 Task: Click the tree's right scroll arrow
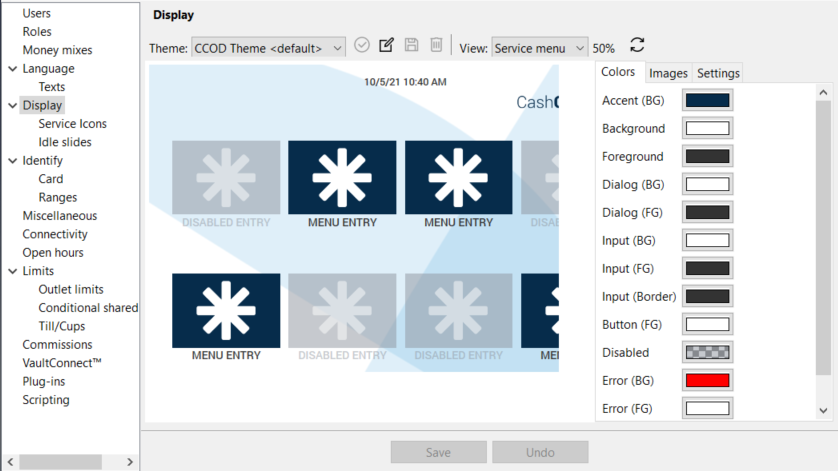[130, 462]
